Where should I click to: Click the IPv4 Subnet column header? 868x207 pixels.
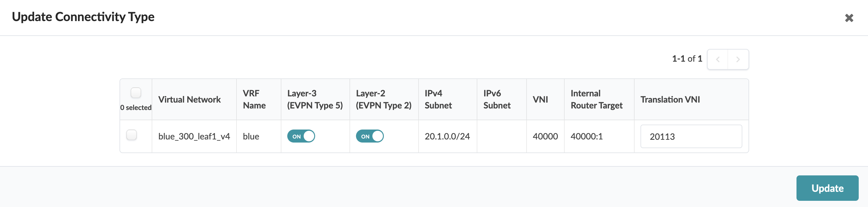pyautogui.click(x=438, y=99)
